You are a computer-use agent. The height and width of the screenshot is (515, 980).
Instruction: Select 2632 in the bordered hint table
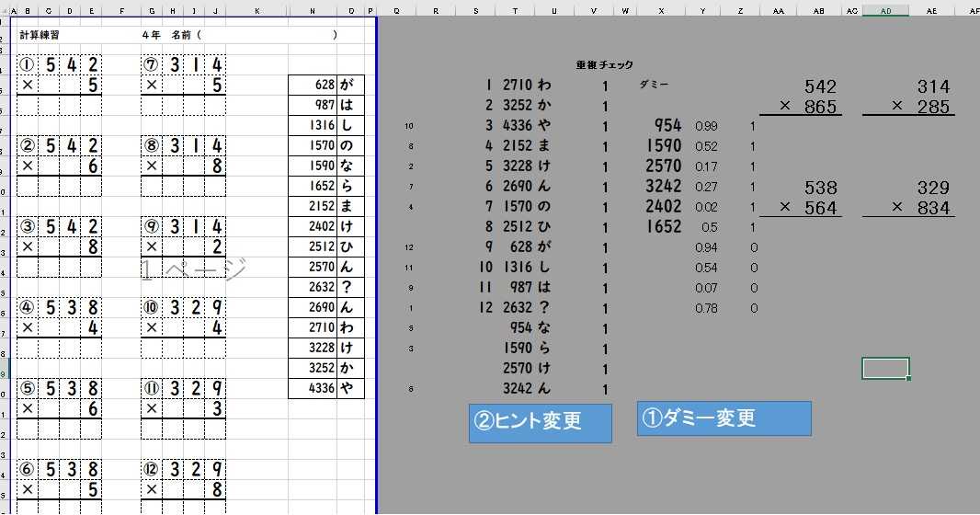(313, 287)
